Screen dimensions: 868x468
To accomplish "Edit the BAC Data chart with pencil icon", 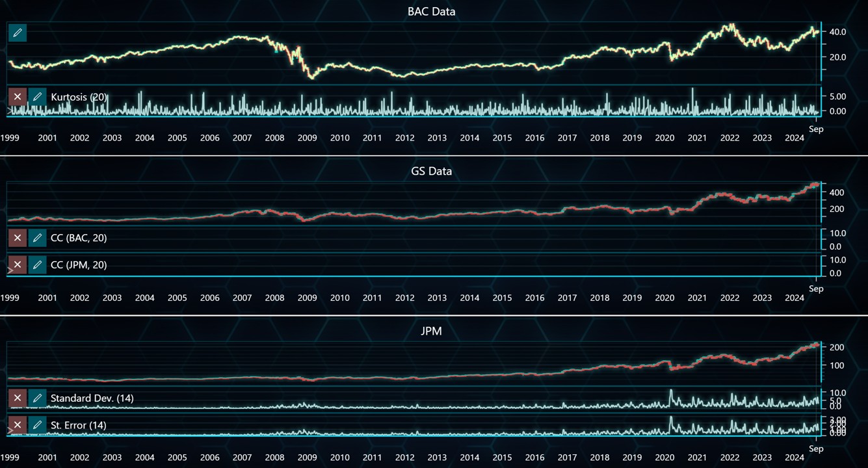I will click(x=17, y=32).
